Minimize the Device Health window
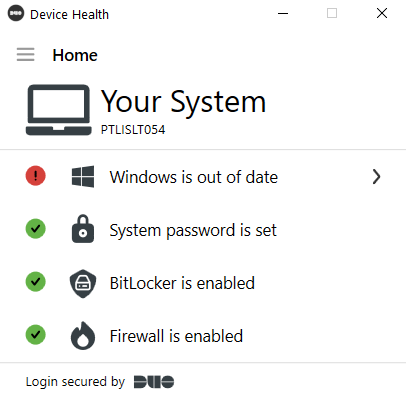406x397 pixels. pyautogui.click(x=283, y=14)
